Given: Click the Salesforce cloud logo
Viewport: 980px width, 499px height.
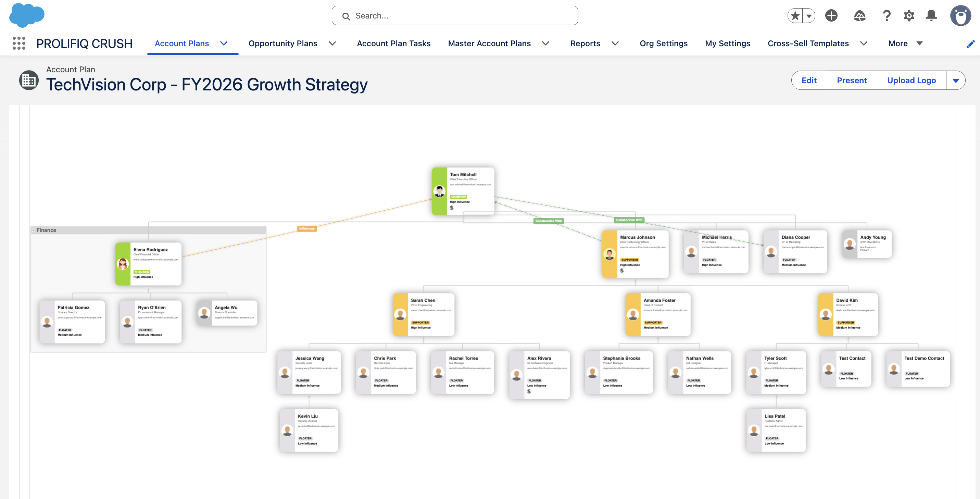Looking at the screenshot, I should (x=27, y=15).
